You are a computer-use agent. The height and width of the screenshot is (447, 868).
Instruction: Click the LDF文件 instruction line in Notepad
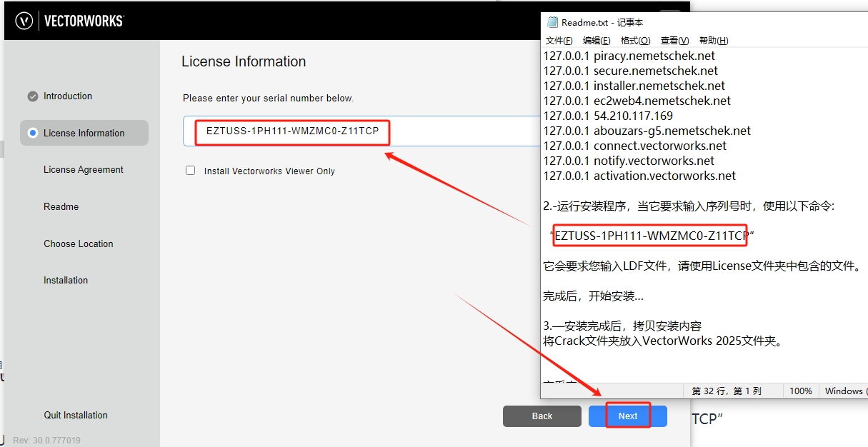pyautogui.click(x=702, y=266)
